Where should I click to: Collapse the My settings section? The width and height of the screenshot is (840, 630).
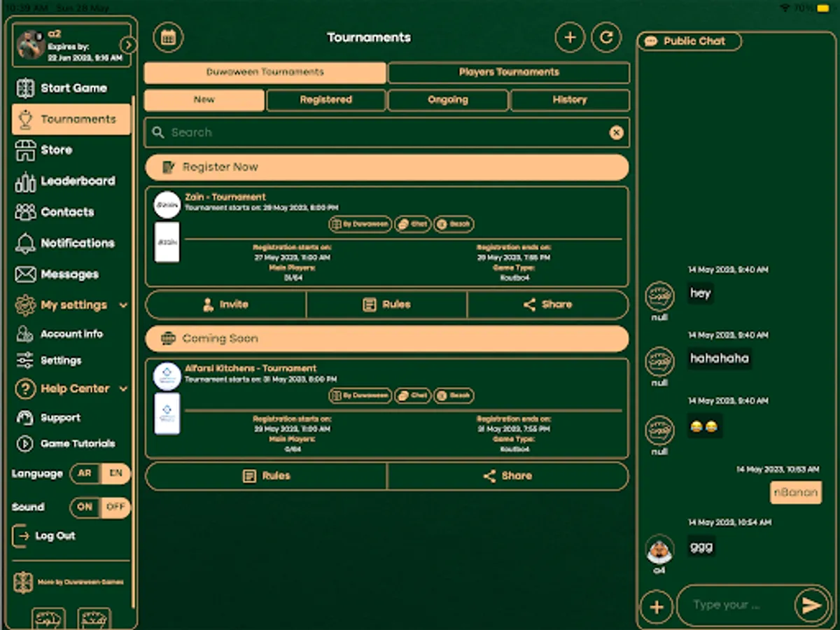tap(124, 305)
